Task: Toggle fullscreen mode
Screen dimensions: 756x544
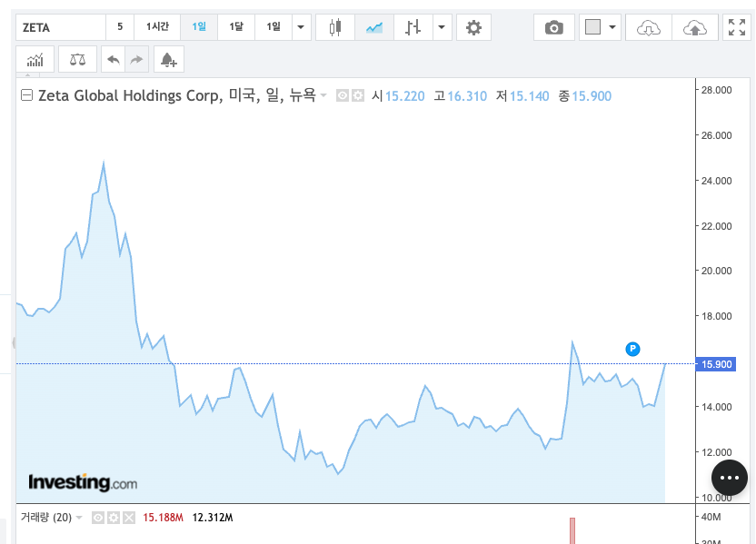Action: [x=737, y=27]
